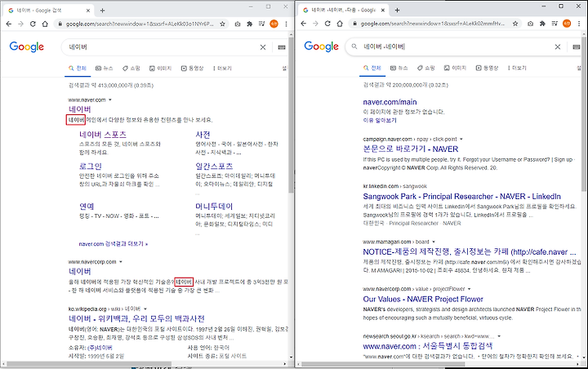
Task: Bookmark page with star in right window
Action: (515, 24)
